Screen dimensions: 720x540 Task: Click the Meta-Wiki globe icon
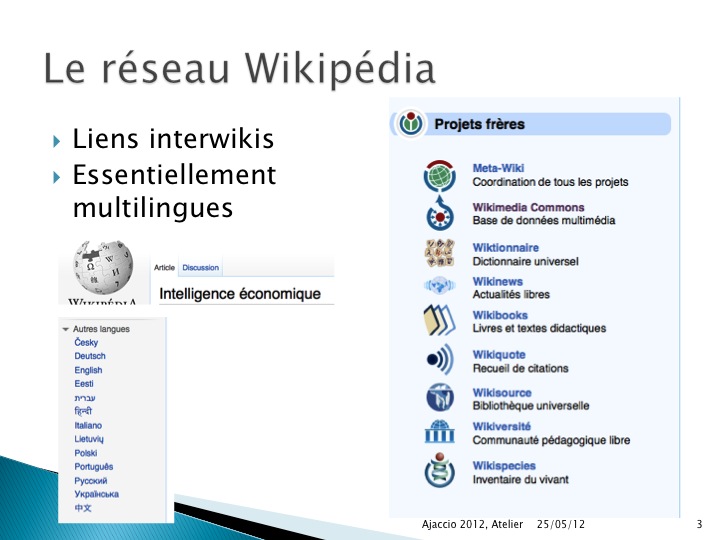pos(439,175)
